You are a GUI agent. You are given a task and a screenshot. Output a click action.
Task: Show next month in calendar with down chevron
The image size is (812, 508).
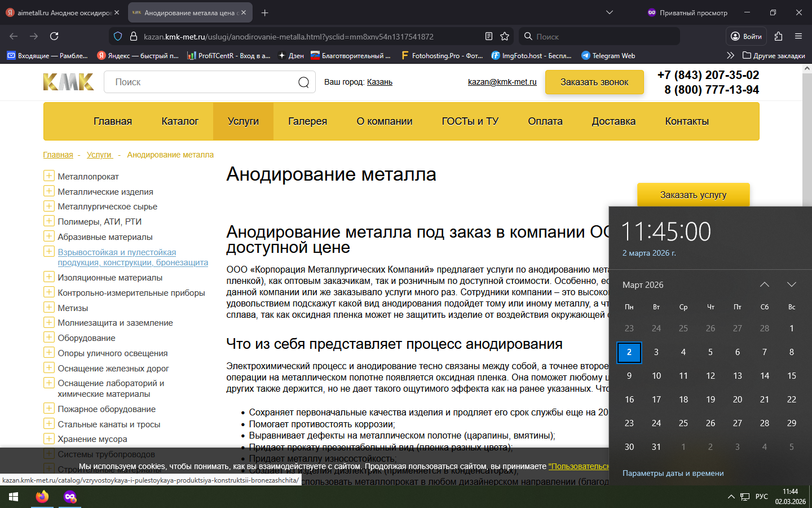[791, 284]
